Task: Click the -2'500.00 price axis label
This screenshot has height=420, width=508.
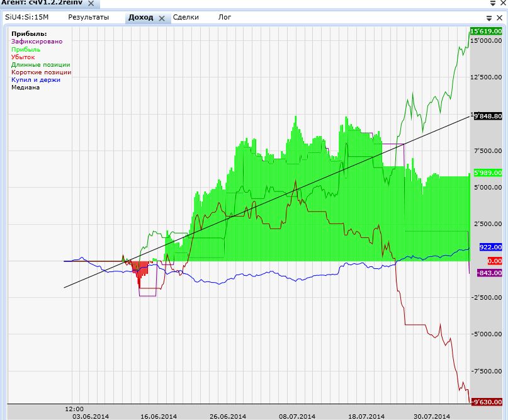Action: (x=487, y=297)
